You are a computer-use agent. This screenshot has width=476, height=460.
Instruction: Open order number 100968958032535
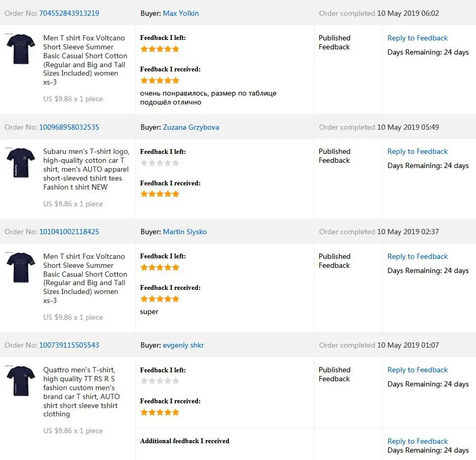[x=69, y=127]
